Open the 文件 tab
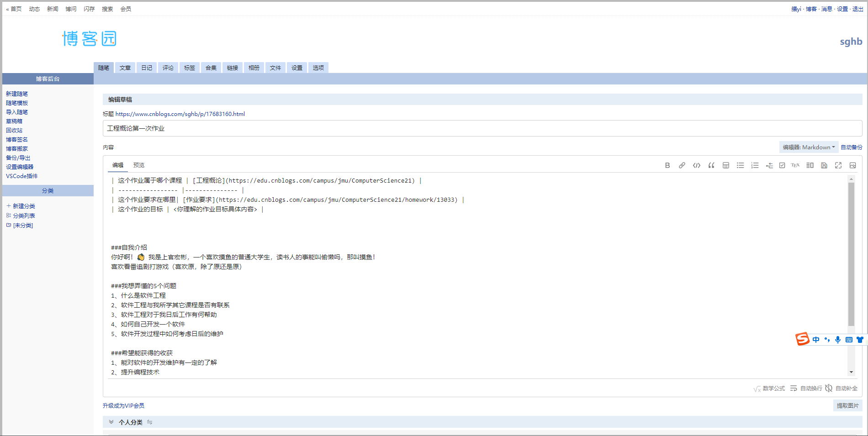The image size is (868, 436). tap(275, 68)
